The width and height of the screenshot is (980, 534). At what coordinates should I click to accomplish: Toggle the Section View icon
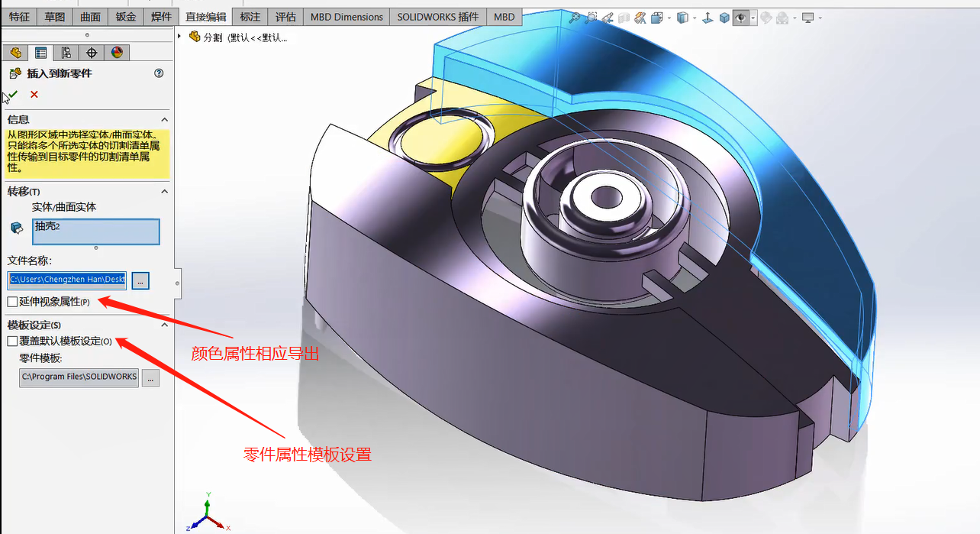[624, 18]
